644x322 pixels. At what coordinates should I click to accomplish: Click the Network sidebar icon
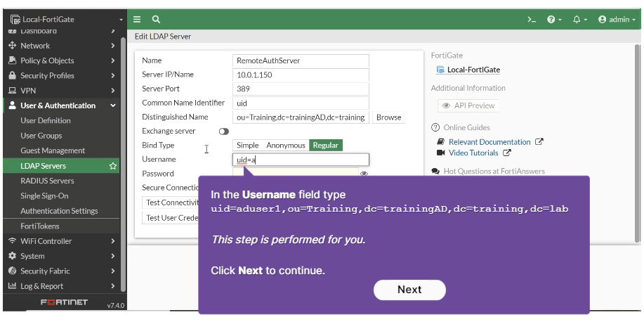click(x=13, y=46)
